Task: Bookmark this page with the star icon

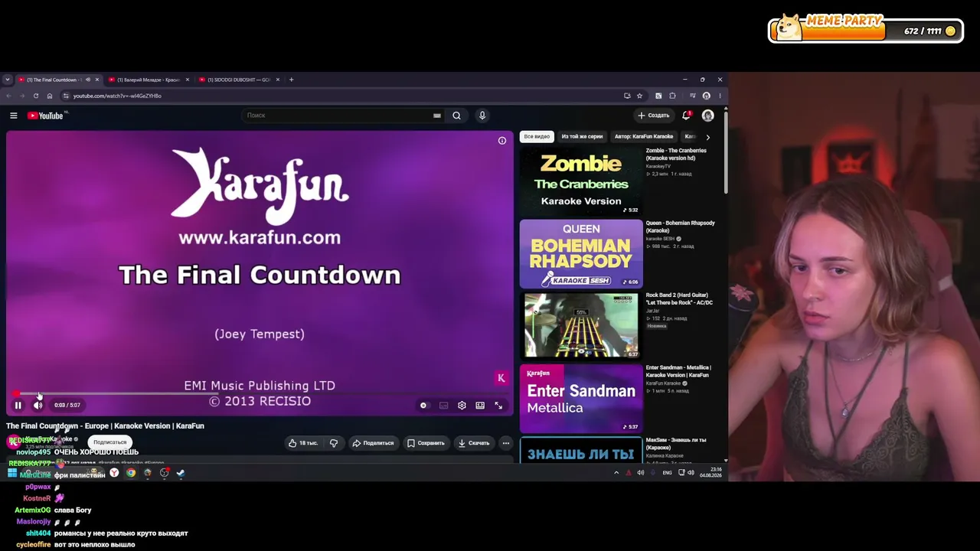Action: click(x=639, y=96)
